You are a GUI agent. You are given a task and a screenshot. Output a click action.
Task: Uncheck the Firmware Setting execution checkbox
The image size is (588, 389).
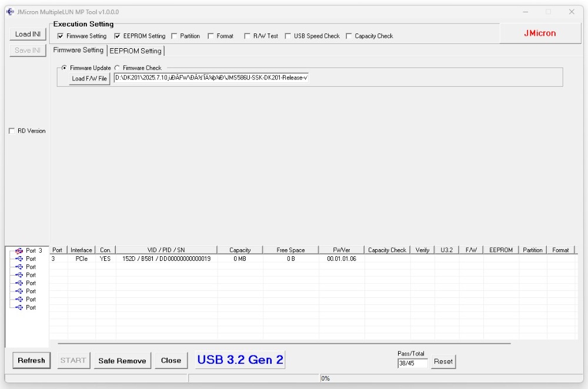(61, 36)
